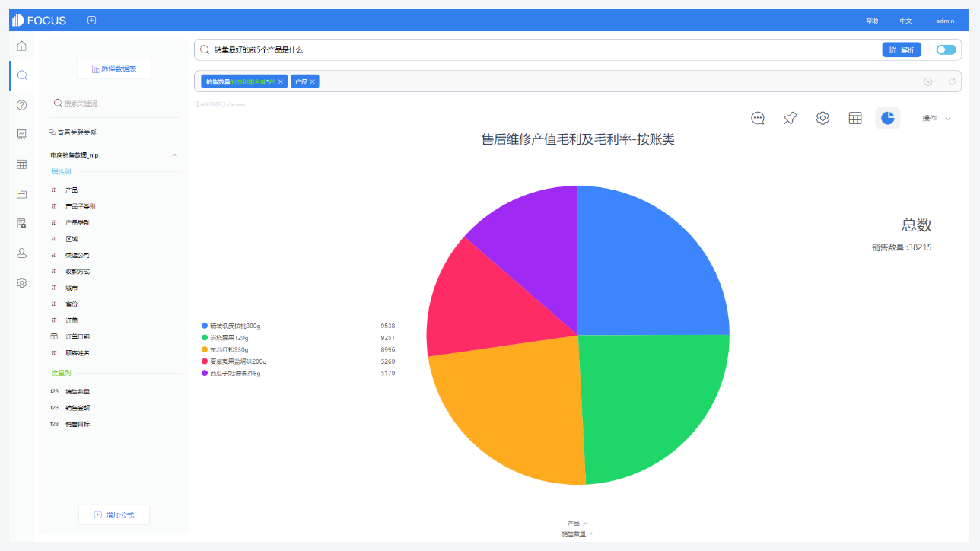This screenshot has height=551, width=980.
Task: Switch to table view icon
Action: click(x=854, y=118)
